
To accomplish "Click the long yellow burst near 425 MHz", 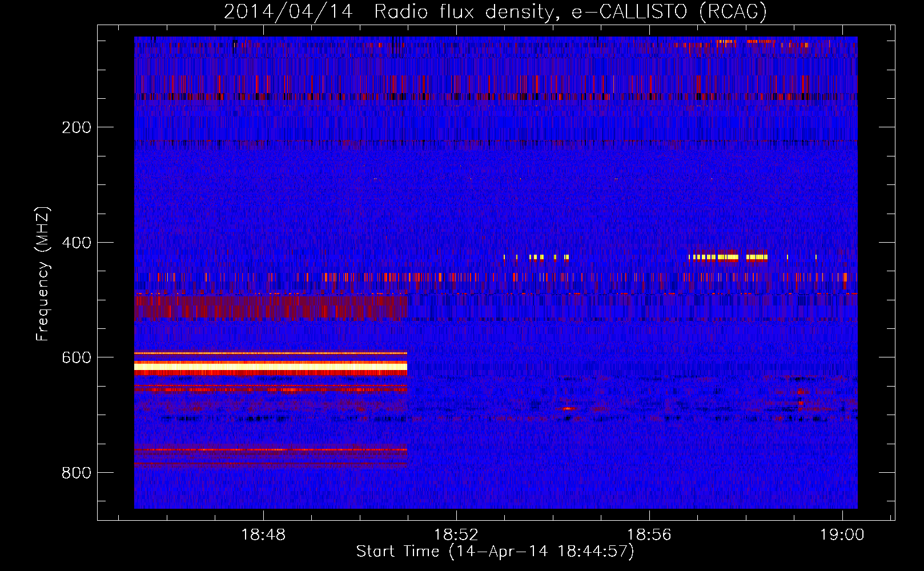I will (728, 258).
